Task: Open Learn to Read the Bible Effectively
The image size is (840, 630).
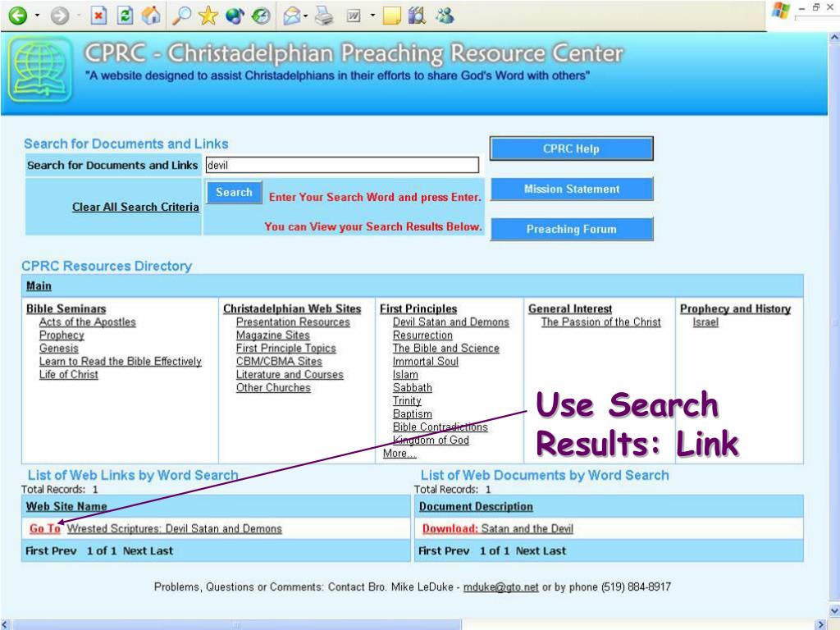Action: click(x=121, y=362)
